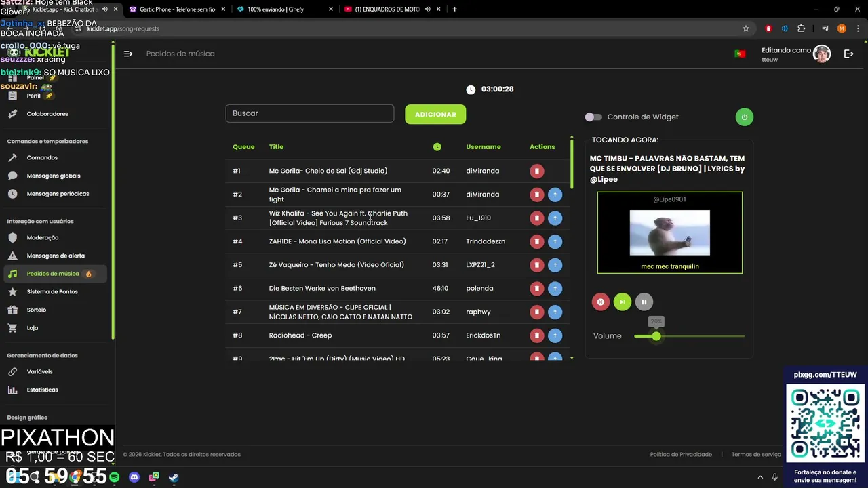Click the green power button for widget
Screen dimensions: 868x488
click(744, 117)
